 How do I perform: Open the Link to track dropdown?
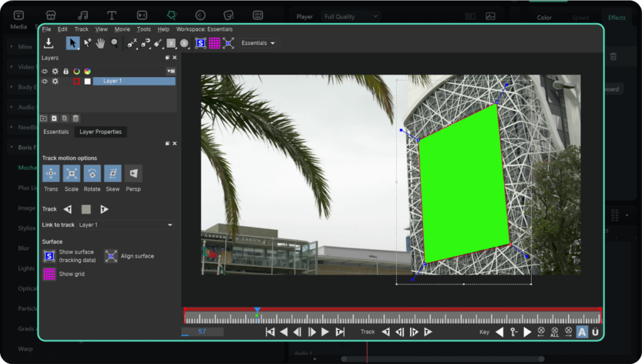pos(125,225)
